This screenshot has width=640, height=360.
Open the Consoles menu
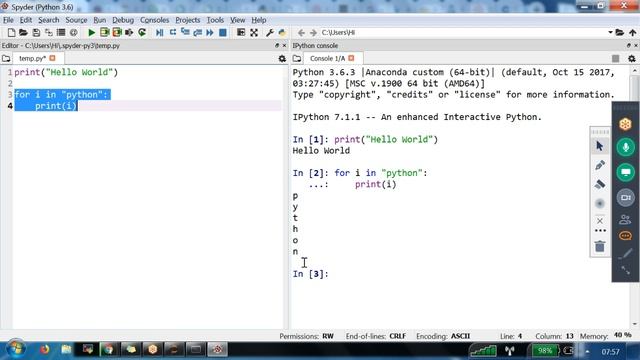point(154,20)
